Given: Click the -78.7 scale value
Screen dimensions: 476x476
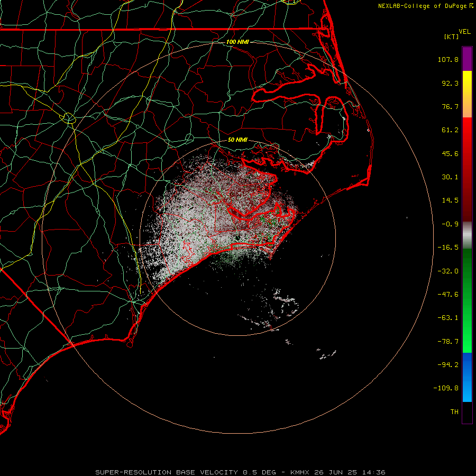Looking at the screenshot, I should pyautogui.click(x=448, y=342).
